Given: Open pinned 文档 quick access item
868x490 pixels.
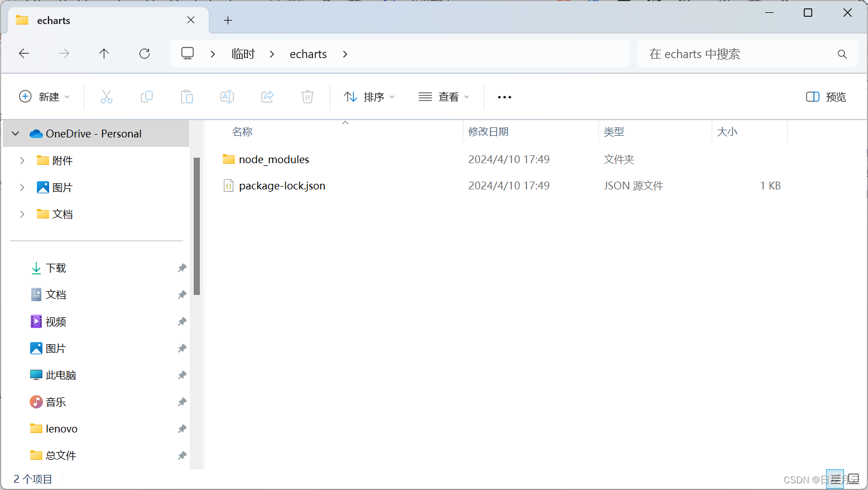Looking at the screenshot, I should tap(56, 294).
